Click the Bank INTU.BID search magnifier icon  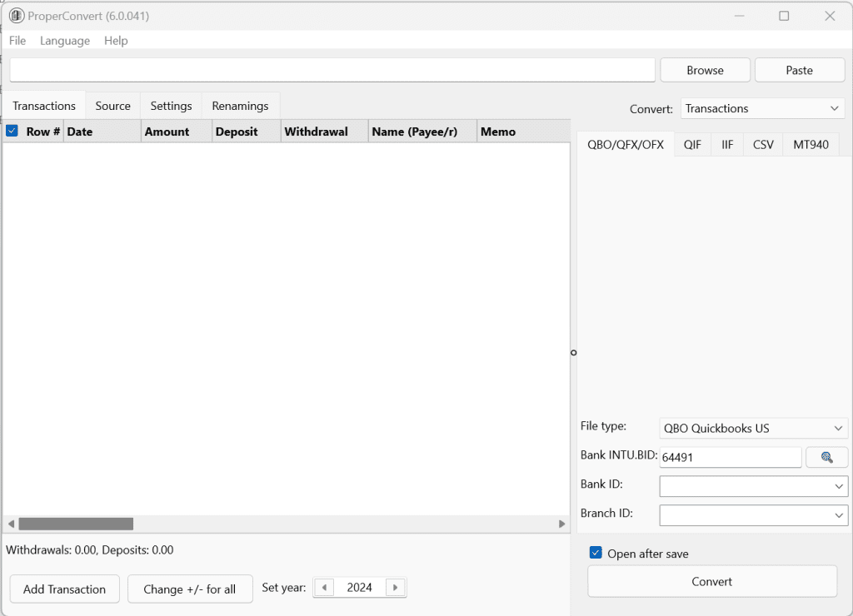pos(826,457)
